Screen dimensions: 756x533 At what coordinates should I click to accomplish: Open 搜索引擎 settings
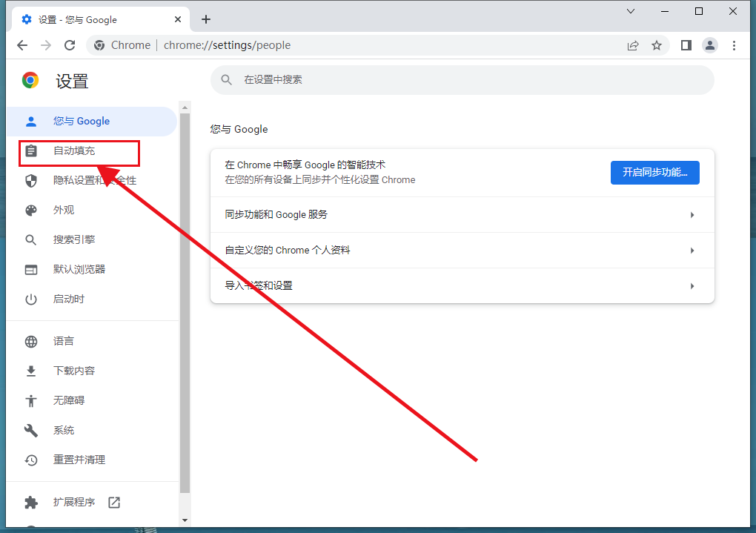[92, 239]
